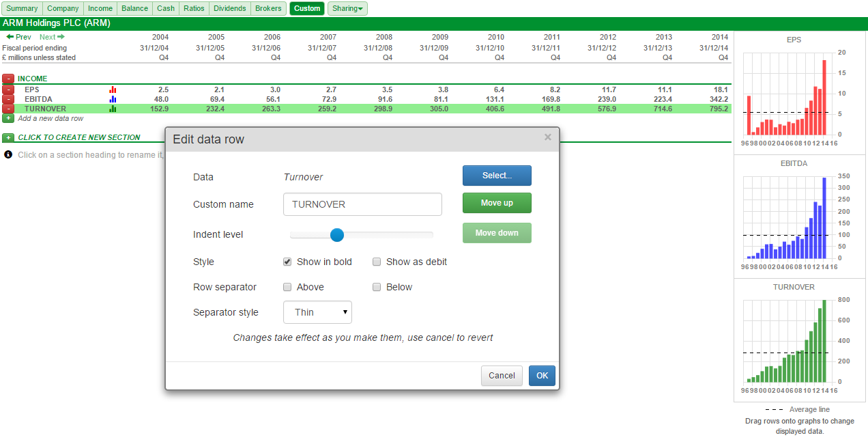This screenshot has width=868, height=442.
Task: Click the 2014 EBITDA value 342.2
Action: tap(717, 99)
